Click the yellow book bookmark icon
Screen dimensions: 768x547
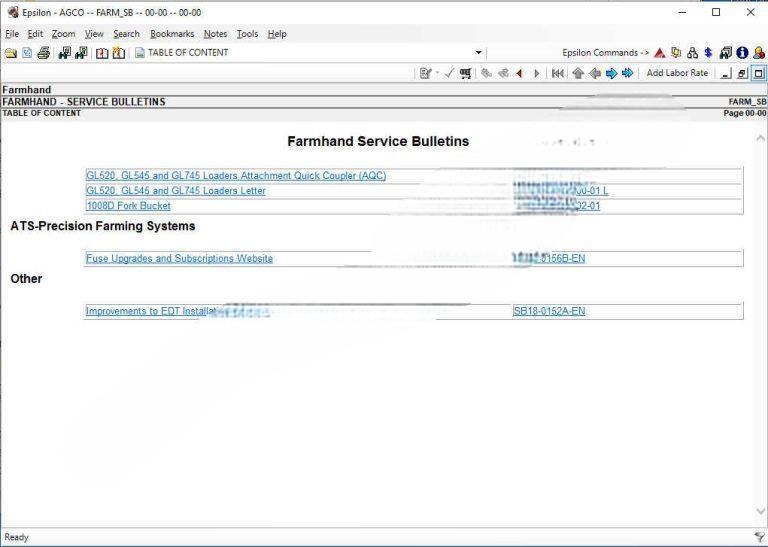click(119, 53)
